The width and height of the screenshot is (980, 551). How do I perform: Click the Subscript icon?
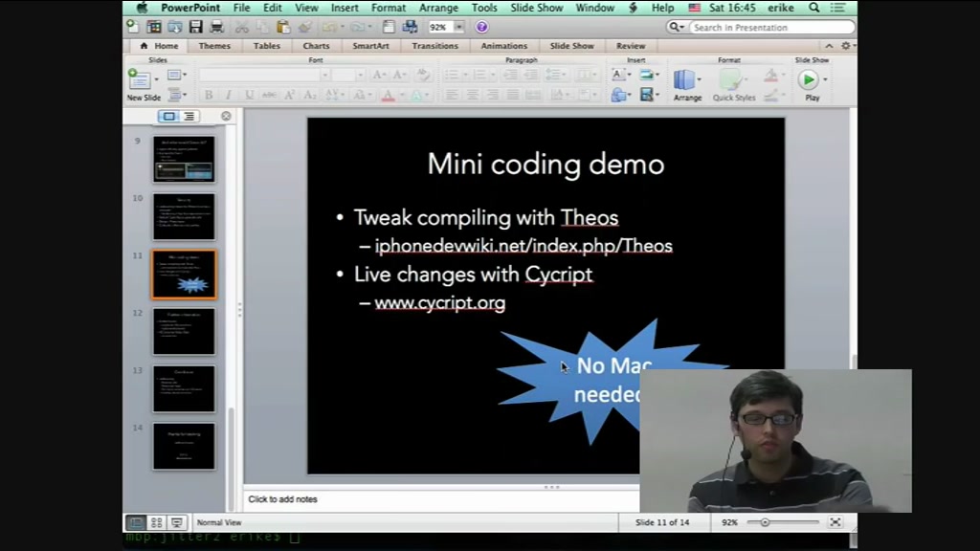(309, 95)
